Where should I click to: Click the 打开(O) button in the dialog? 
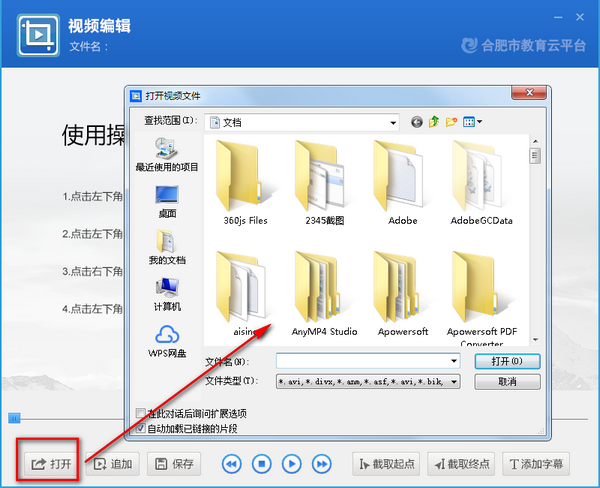pos(508,361)
